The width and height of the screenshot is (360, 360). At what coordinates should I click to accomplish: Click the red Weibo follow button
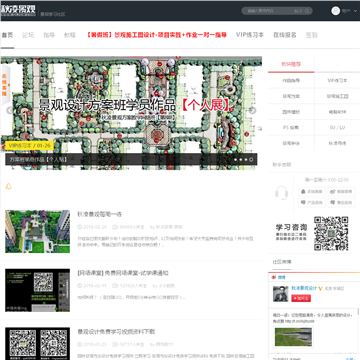point(301,298)
